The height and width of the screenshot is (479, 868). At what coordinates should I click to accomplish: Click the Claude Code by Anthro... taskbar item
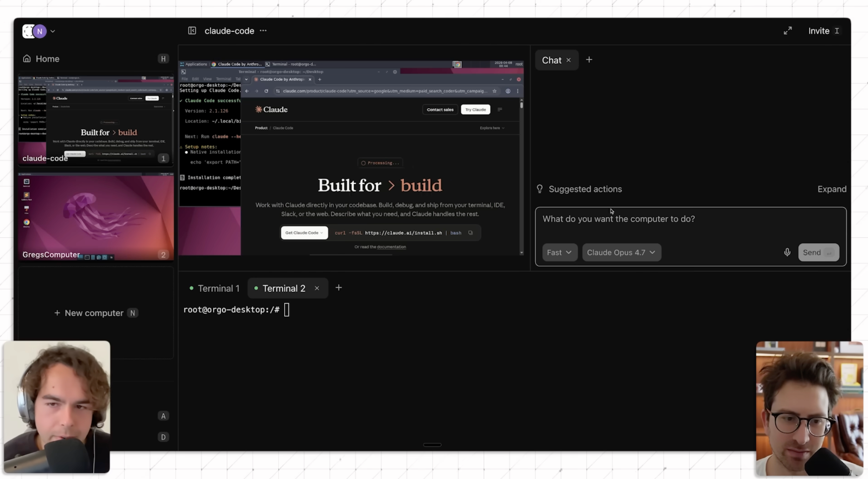(x=237, y=64)
